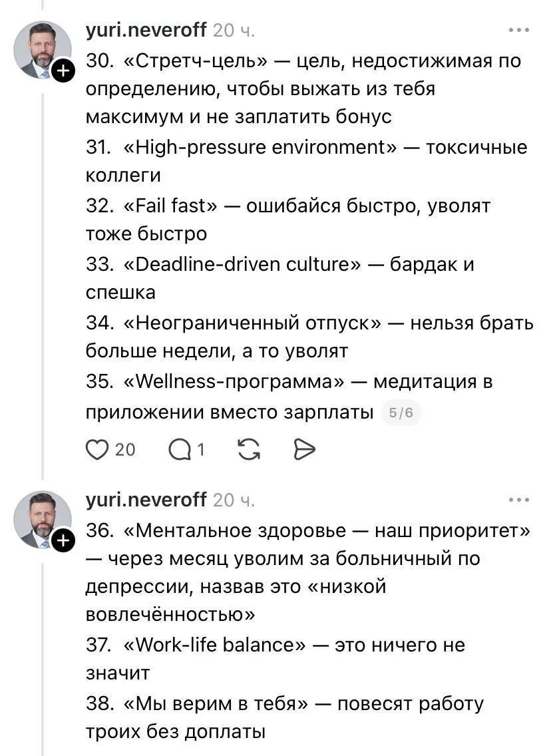Open the post text starting with 30. «Стретч-цель»

(x=309, y=236)
